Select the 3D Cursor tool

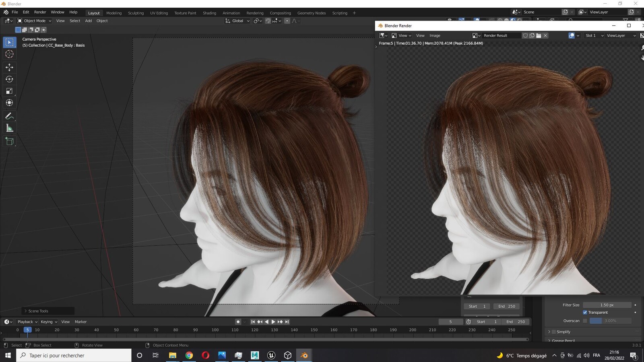(x=10, y=54)
